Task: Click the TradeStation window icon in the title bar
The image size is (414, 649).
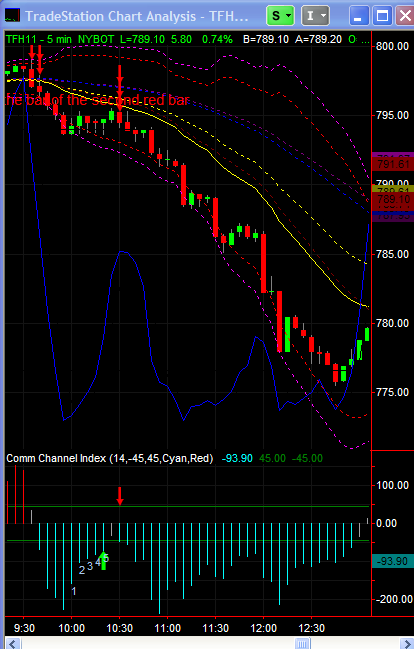Action: click(x=12, y=16)
